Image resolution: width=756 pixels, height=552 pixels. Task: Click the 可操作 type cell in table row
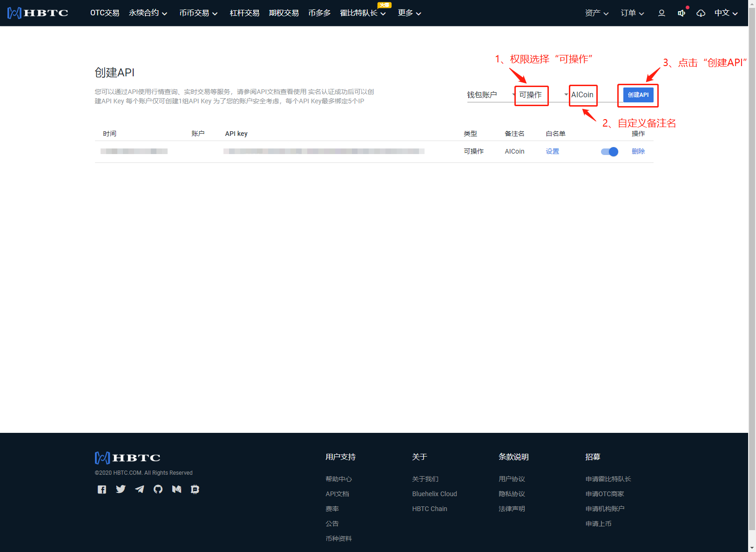tap(473, 151)
